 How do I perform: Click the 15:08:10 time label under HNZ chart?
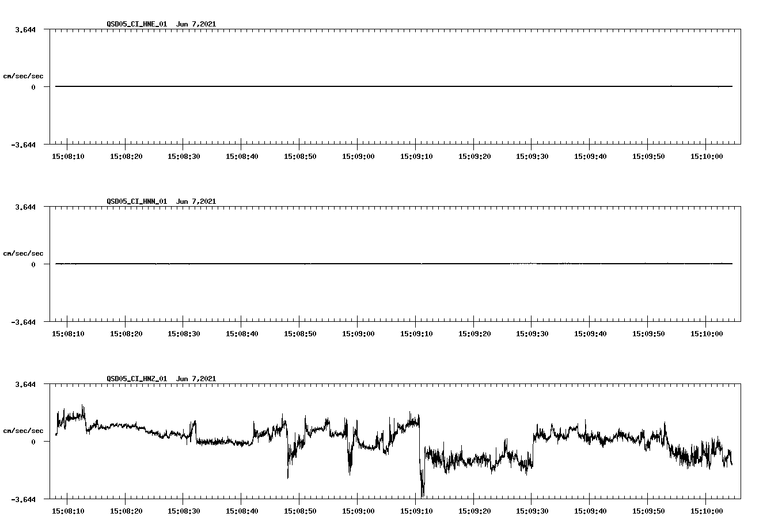(x=68, y=511)
